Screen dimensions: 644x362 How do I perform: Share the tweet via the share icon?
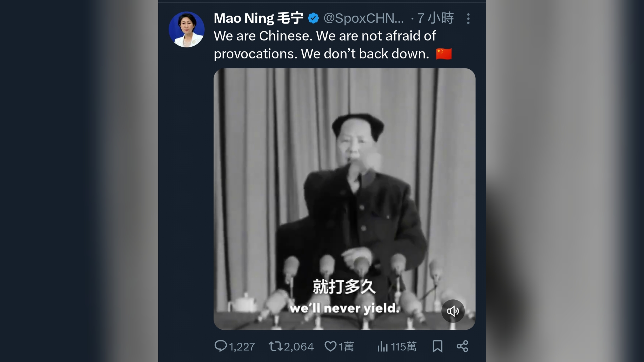pyautogui.click(x=462, y=346)
